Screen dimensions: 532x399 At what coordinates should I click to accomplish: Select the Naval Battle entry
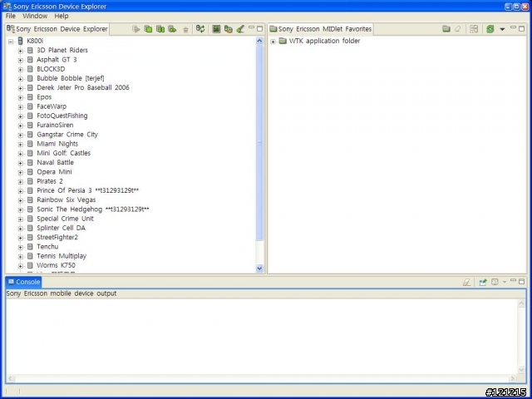[56, 163]
